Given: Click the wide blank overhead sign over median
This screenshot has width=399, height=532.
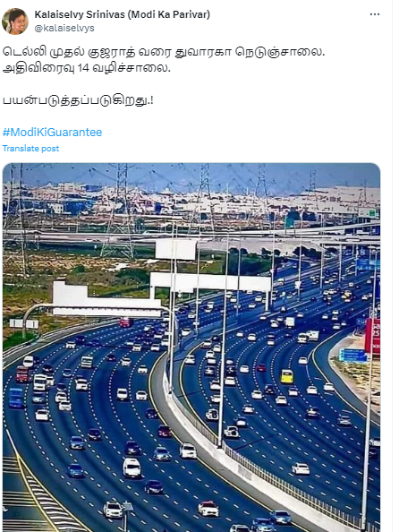Looking at the screenshot, I should (210, 282).
